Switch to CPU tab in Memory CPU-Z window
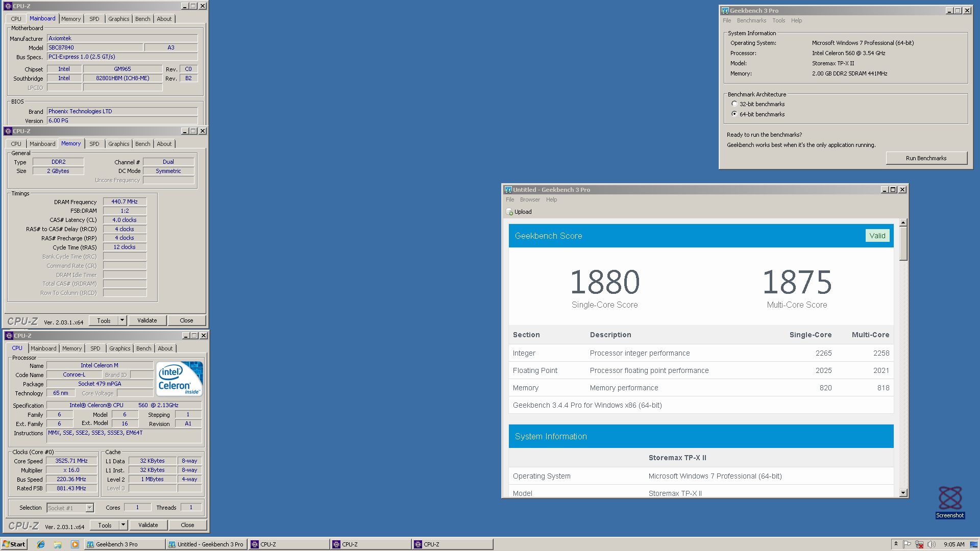The height and width of the screenshot is (551, 980). (16, 144)
